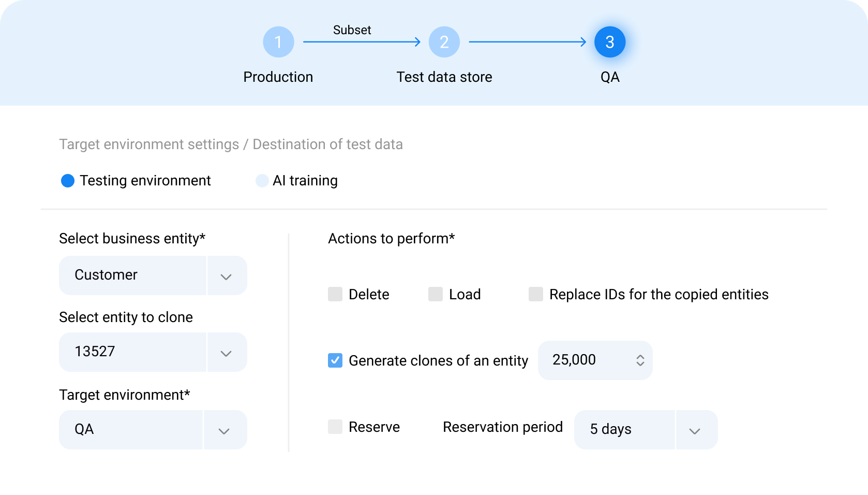
Task: Select the Testing environment radio button
Action: pyautogui.click(x=67, y=181)
